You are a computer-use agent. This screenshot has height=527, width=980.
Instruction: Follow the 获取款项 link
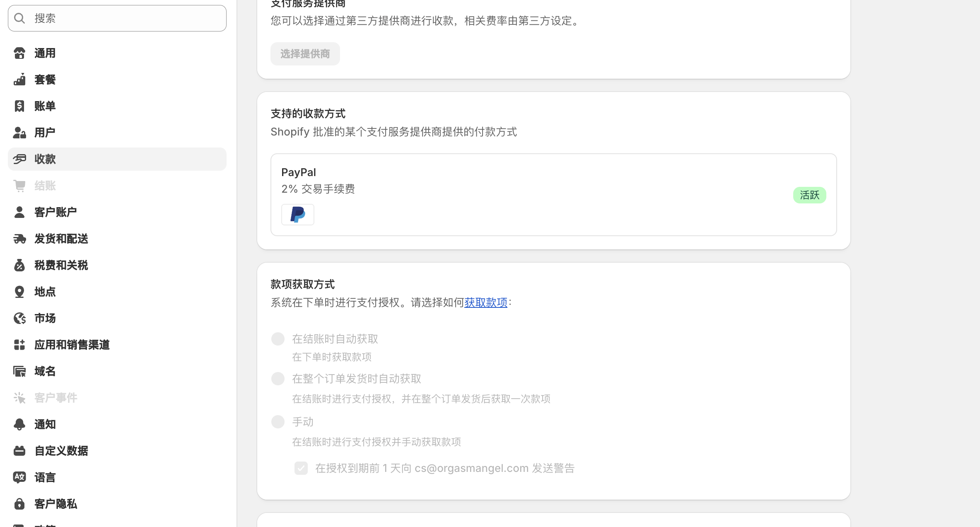pyautogui.click(x=485, y=302)
